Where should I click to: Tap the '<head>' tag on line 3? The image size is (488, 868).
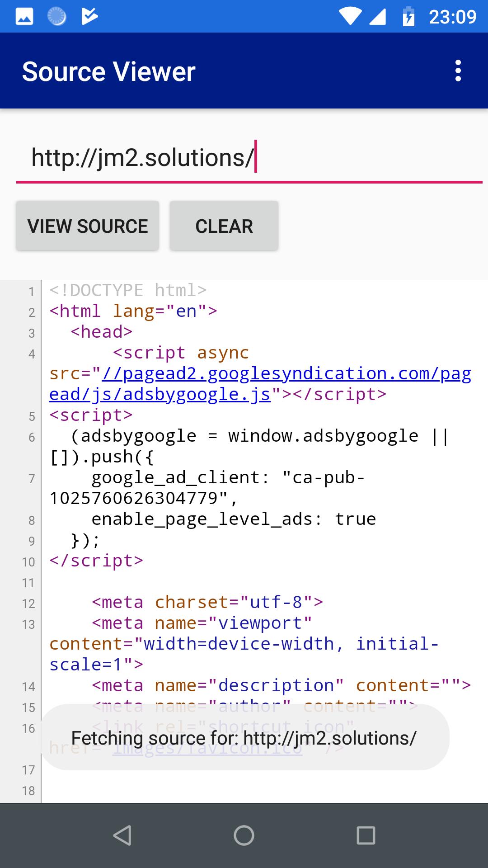coord(102,332)
